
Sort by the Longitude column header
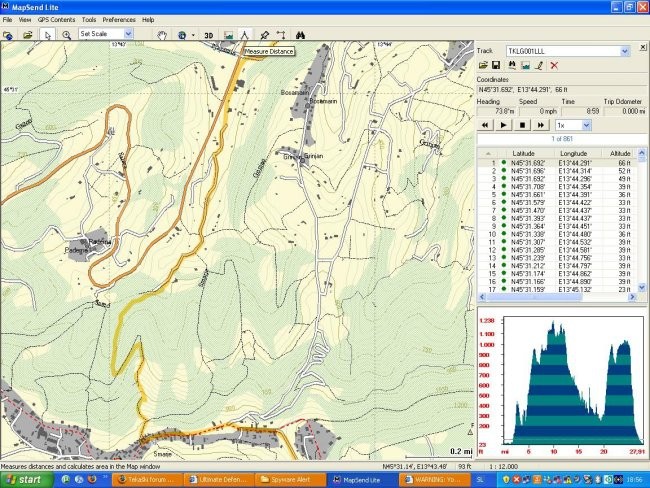pyautogui.click(x=573, y=153)
